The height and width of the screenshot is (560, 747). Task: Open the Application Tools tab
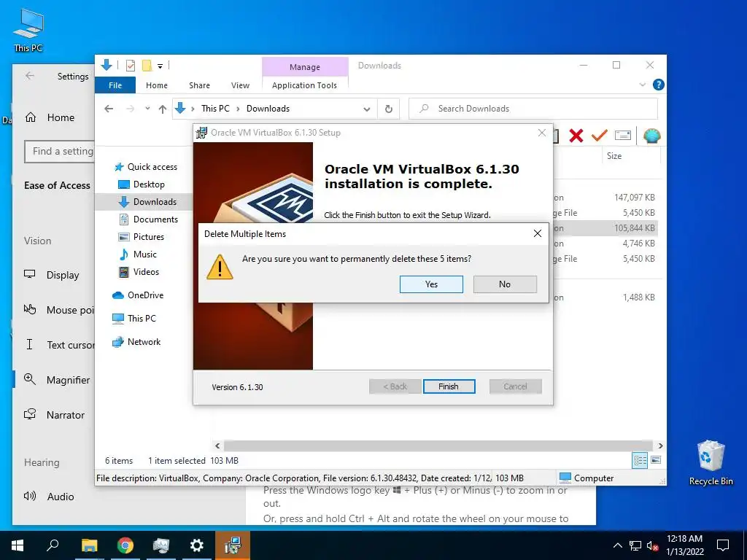[x=304, y=85]
